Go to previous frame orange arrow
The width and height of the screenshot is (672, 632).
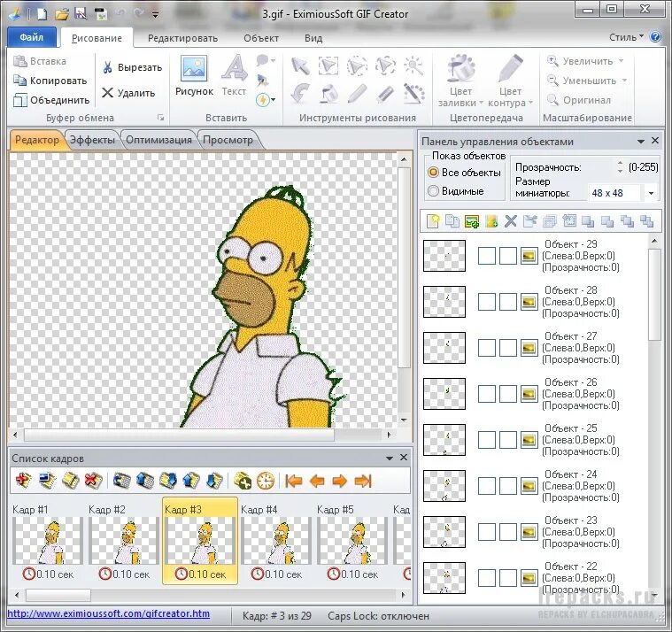point(317,481)
